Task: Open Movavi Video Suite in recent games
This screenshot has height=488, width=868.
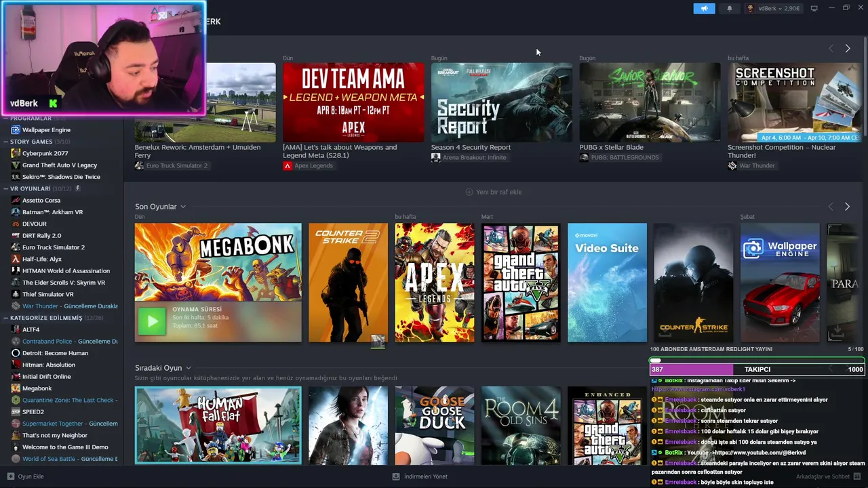Action: tap(607, 283)
